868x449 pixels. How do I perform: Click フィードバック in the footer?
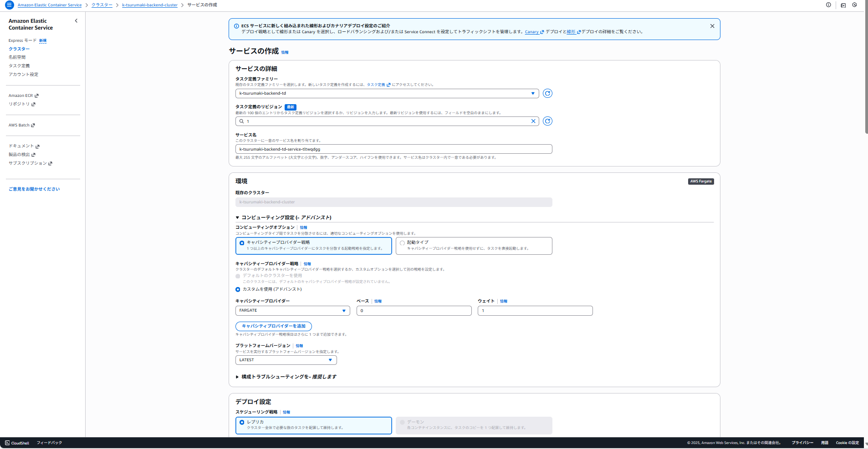tap(49, 443)
